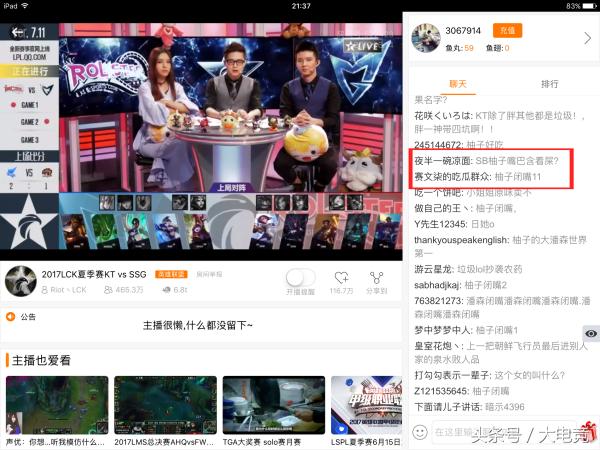Tap the Riot · LCK streamer name

point(64,290)
